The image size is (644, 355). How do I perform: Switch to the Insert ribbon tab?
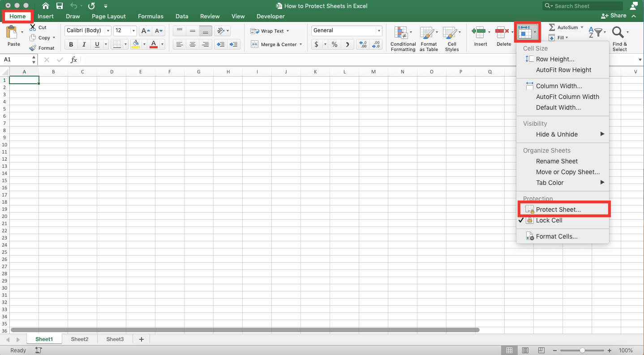point(46,16)
